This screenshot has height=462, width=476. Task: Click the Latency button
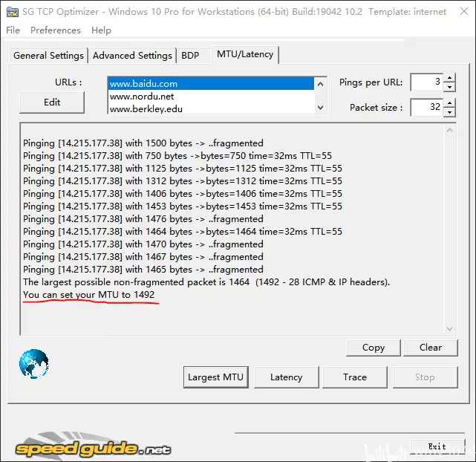(x=286, y=377)
